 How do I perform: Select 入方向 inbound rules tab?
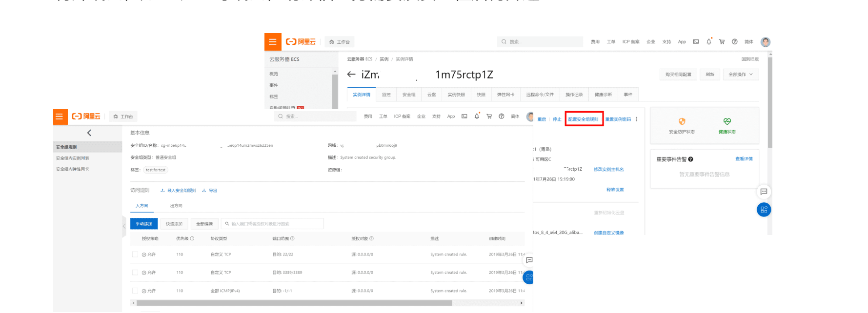pos(142,206)
